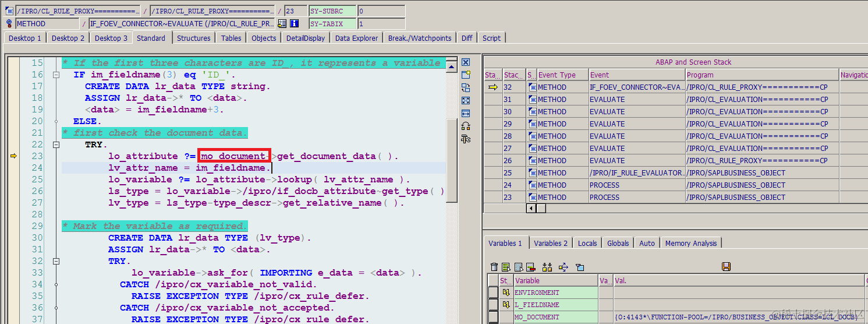Image resolution: width=868 pixels, height=324 pixels.
Task: Click the Program column header in stack
Action: point(761,75)
